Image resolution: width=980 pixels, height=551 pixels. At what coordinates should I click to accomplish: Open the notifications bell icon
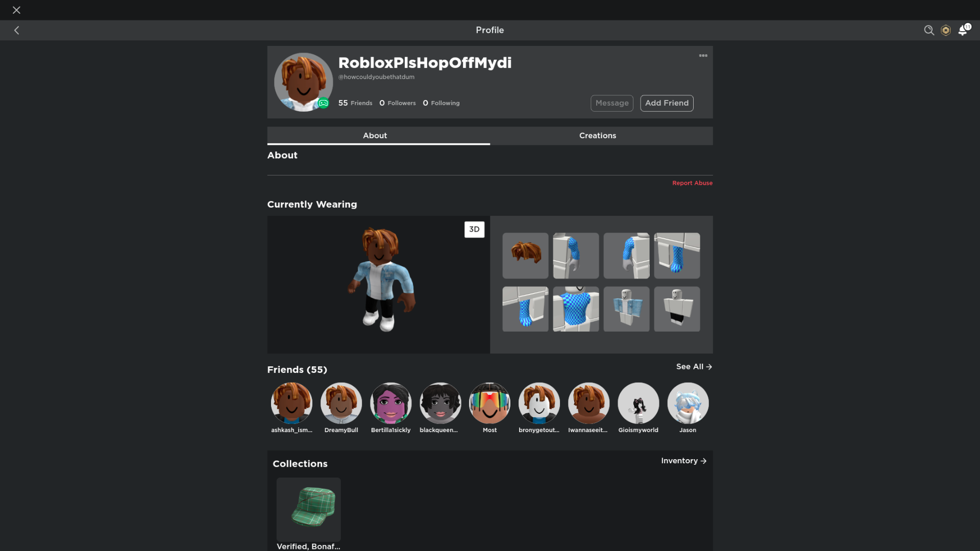point(964,30)
